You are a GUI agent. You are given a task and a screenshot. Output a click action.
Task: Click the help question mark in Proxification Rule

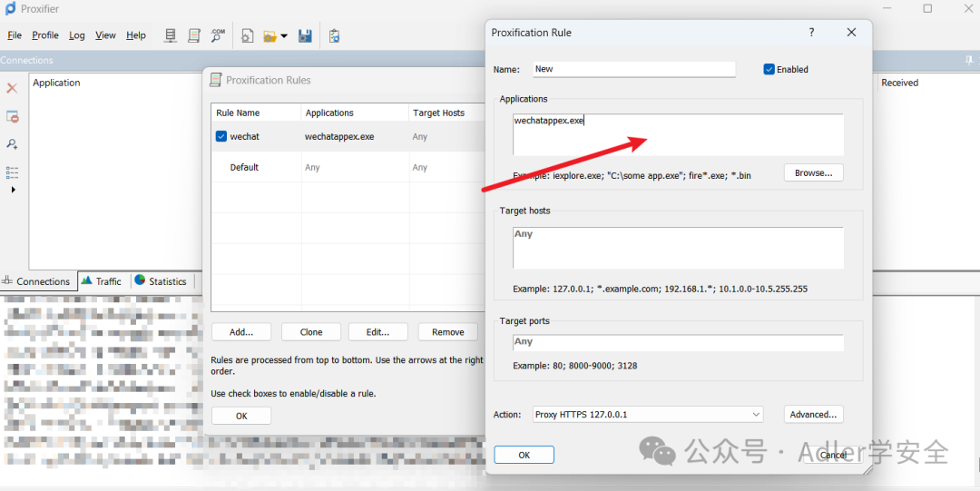tap(811, 32)
